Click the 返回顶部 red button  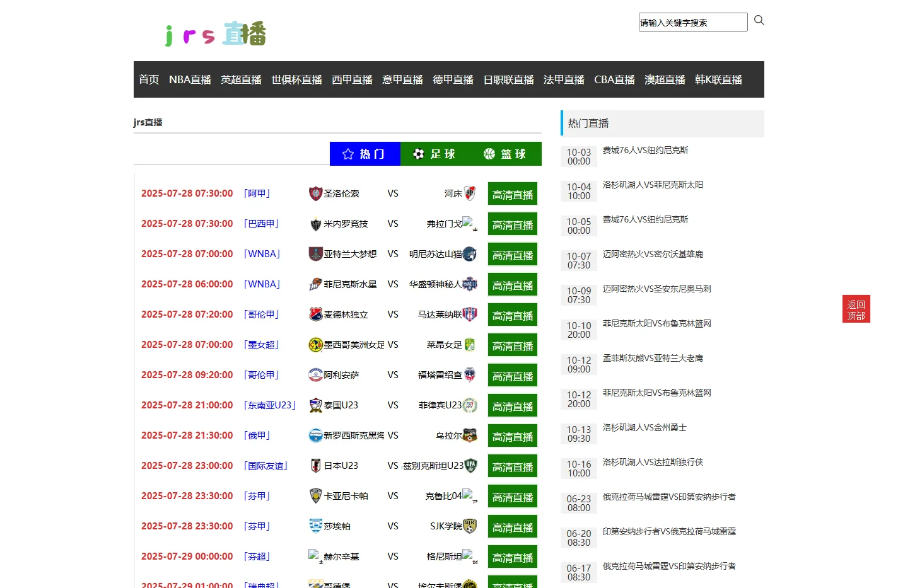click(856, 309)
